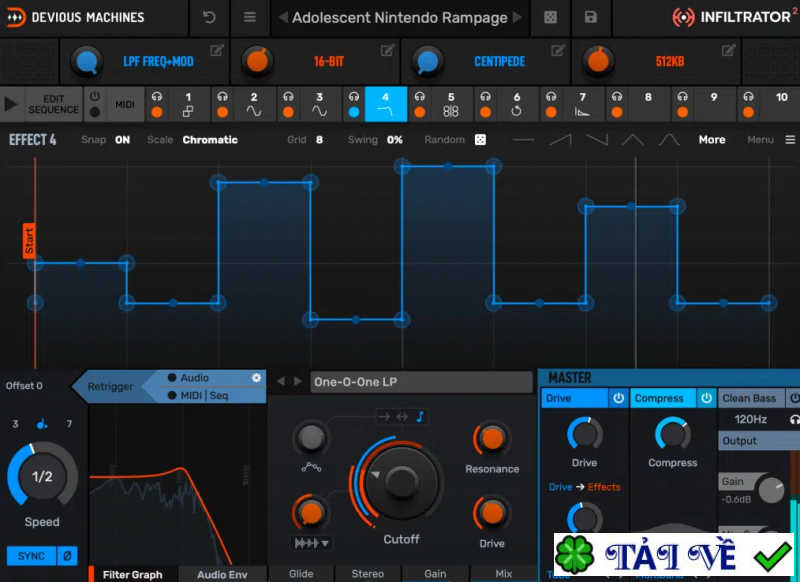
Task: Toggle the Drive power button in Master
Action: 618,398
